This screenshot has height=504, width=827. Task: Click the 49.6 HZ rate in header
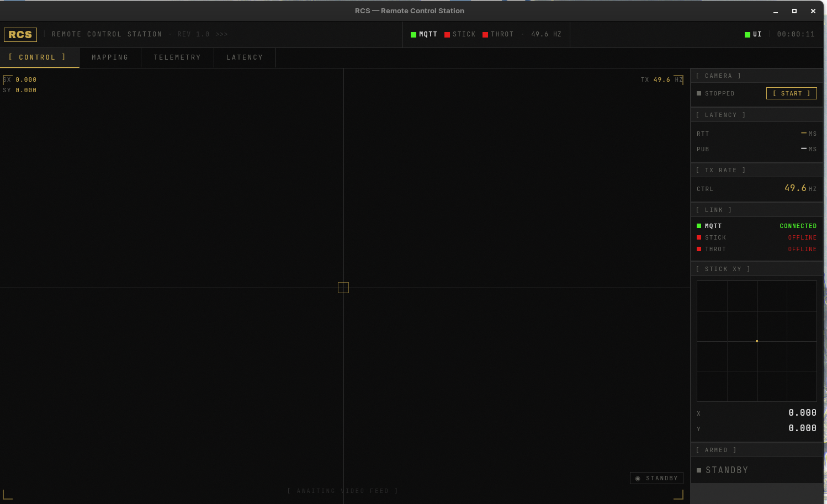[546, 34]
